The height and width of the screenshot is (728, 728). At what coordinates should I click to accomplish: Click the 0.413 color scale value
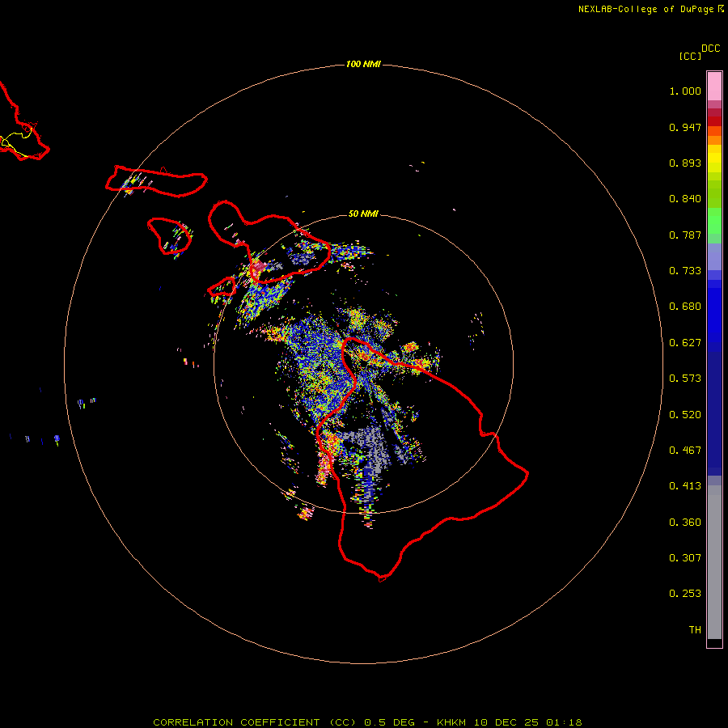[685, 486]
